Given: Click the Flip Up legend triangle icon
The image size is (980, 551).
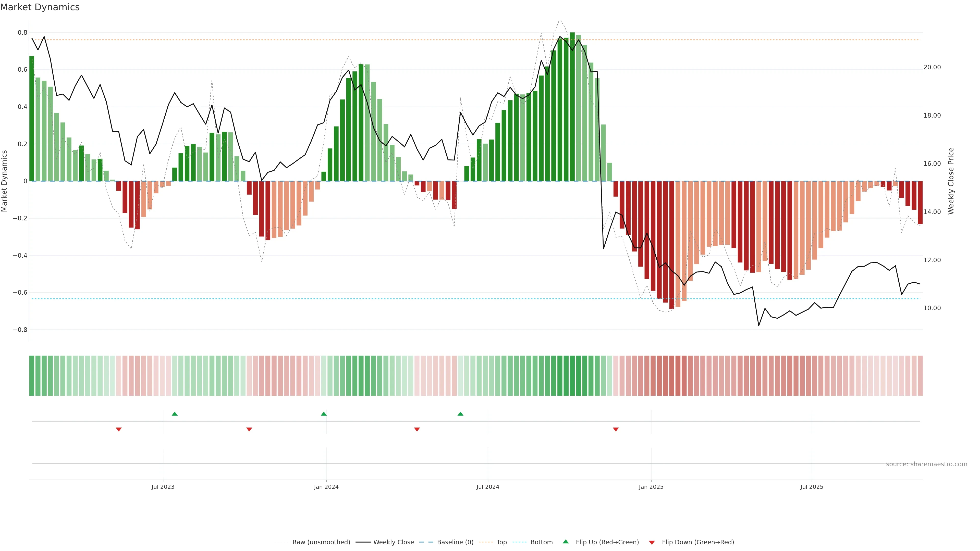Looking at the screenshot, I should 565,542.
